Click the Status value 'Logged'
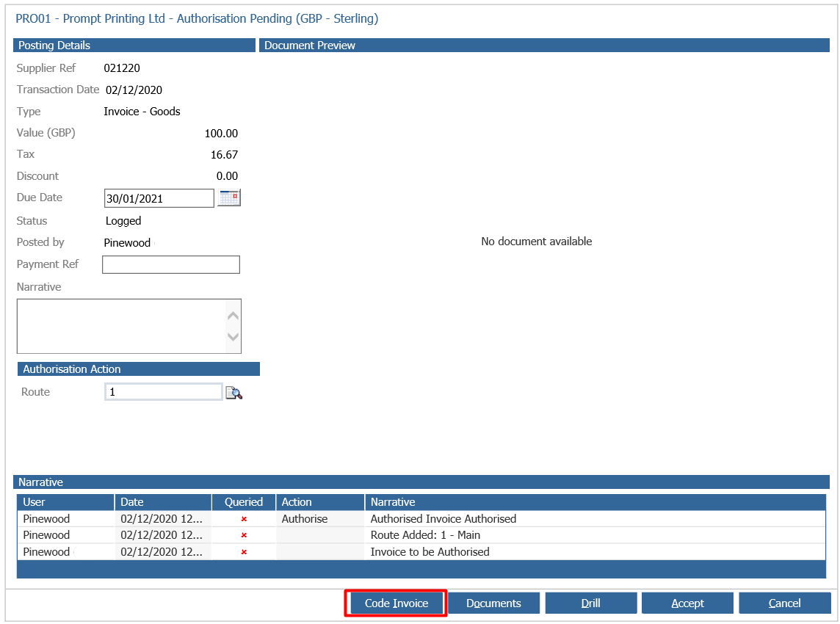Image resolution: width=840 pixels, height=624 pixels. click(x=123, y=221)
